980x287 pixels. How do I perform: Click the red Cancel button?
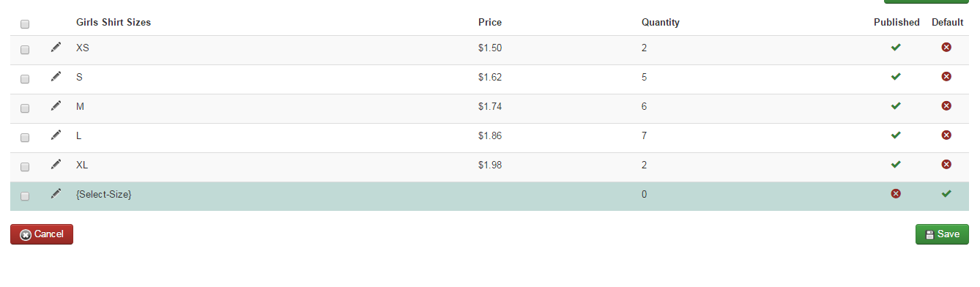point(42,234)
